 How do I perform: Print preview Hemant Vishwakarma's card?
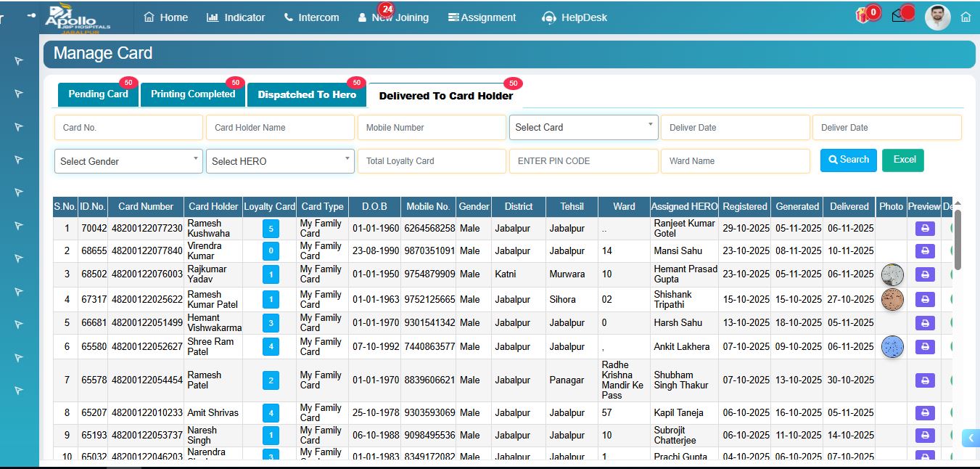pyautogui.click(x=925, y=323)
